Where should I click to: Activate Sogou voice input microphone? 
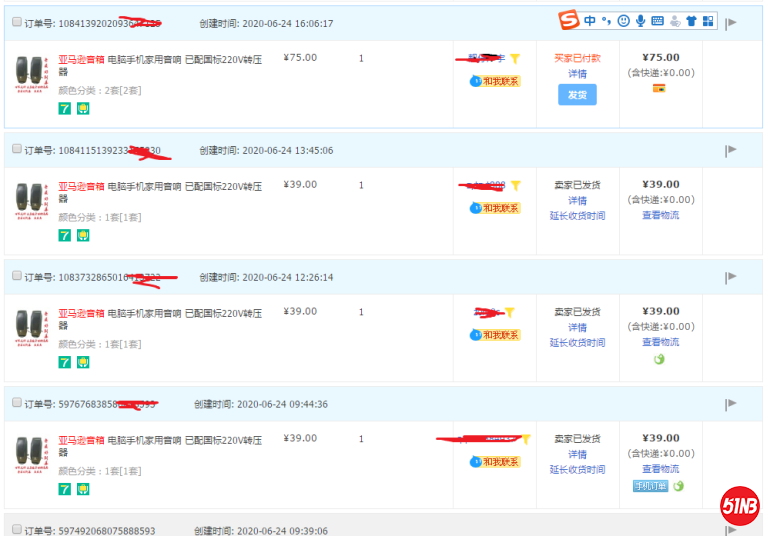pyautogui.click(x=640, y=20)
